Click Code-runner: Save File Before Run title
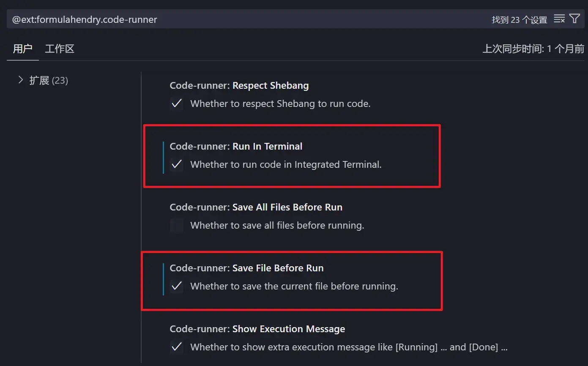Screen dimensions: 588x366 click(246, 268)
